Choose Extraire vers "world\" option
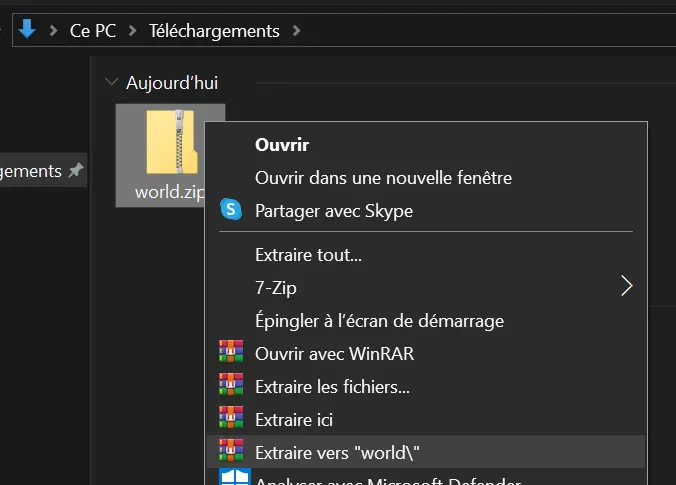This screenshot has height=485, width=676. 337,452
